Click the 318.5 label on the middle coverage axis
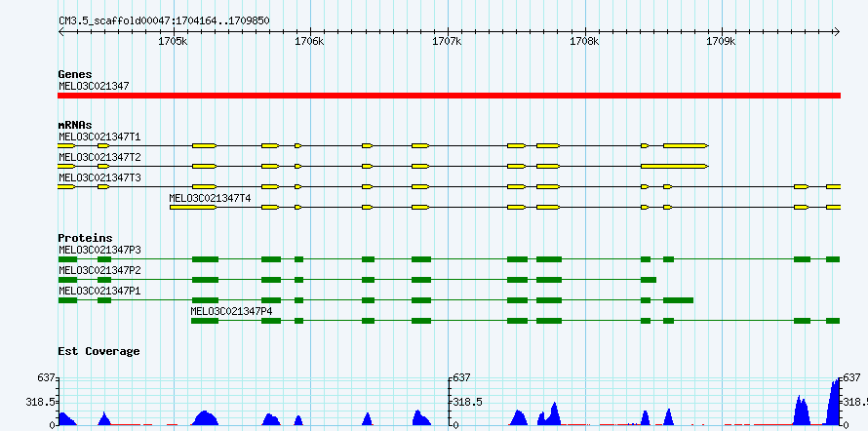The height and width of the screenshot is (431, 868). (468, 402)
